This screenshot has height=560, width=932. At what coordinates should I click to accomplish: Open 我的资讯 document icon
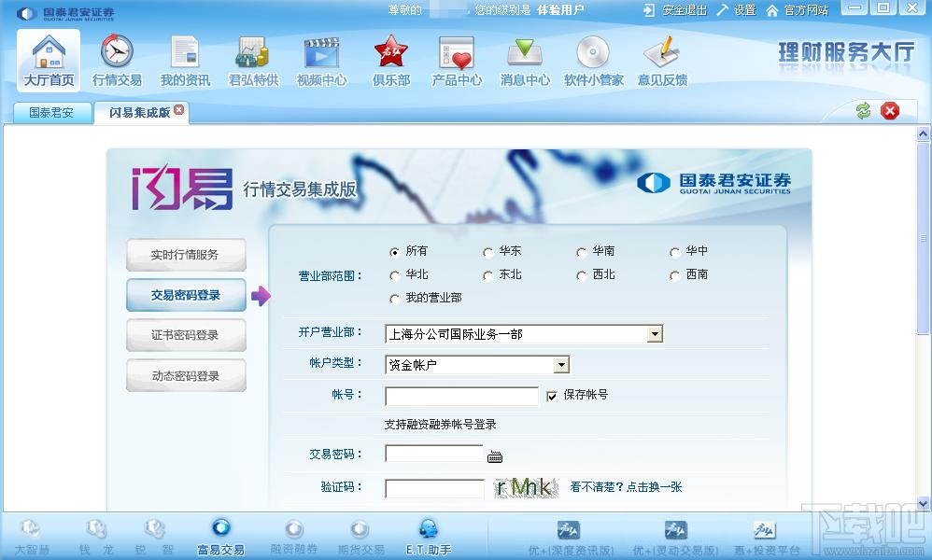coord(186,60)
